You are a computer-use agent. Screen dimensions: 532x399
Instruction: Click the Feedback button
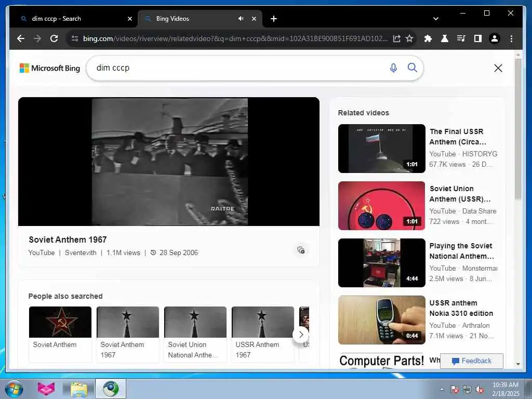coord(472,361)
